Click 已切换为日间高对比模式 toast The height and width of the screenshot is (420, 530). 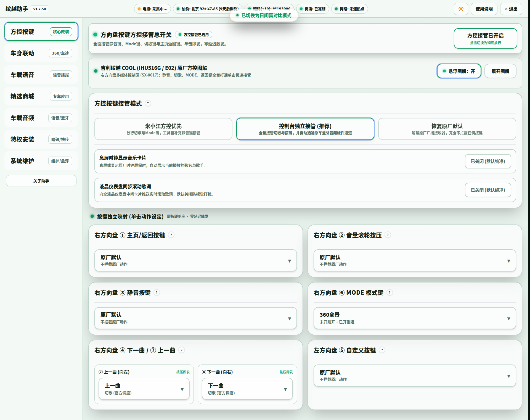tap(264, 15)
